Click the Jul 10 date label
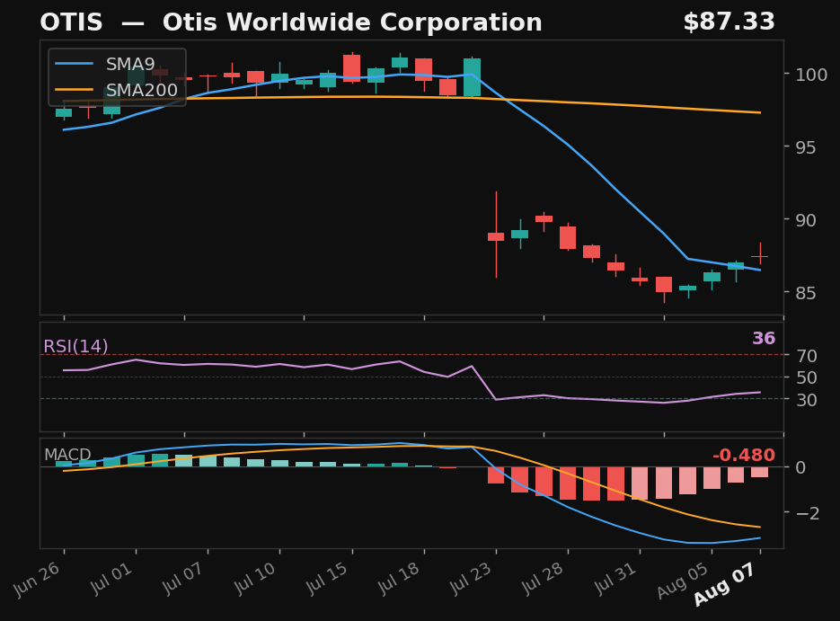The height and width of the screenshot is (621, 840). 255,578
